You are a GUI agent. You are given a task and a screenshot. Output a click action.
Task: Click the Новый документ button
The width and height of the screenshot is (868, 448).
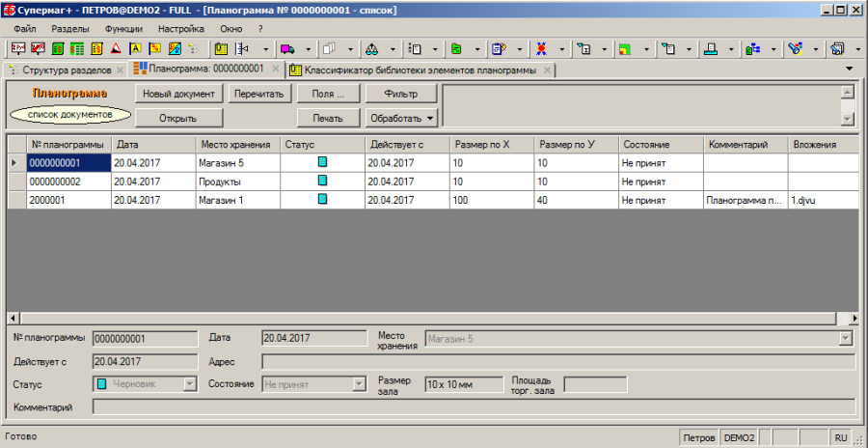[178, 94]
